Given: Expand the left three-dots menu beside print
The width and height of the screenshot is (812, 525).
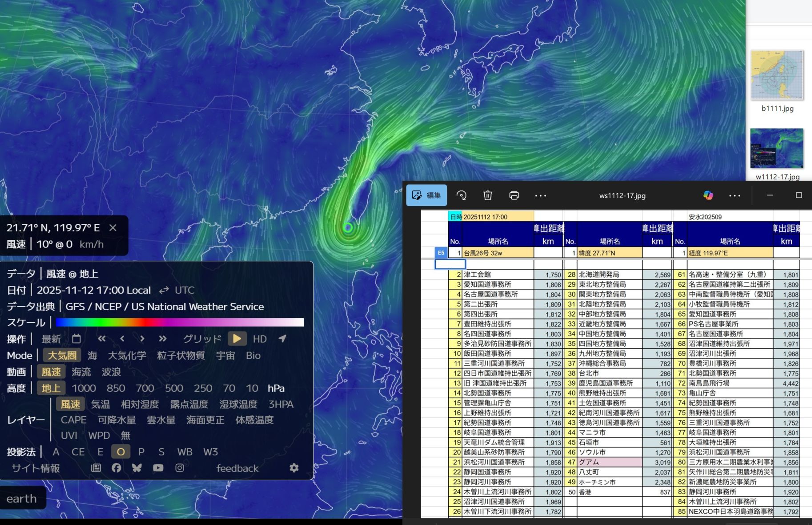Looking at the screenshot, I should [540, 196].
